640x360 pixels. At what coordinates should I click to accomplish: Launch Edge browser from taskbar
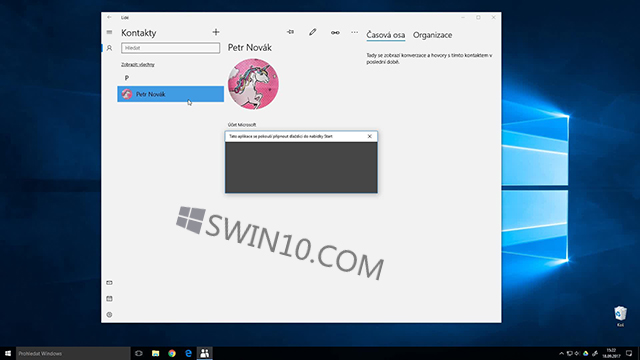coord(188,353)
